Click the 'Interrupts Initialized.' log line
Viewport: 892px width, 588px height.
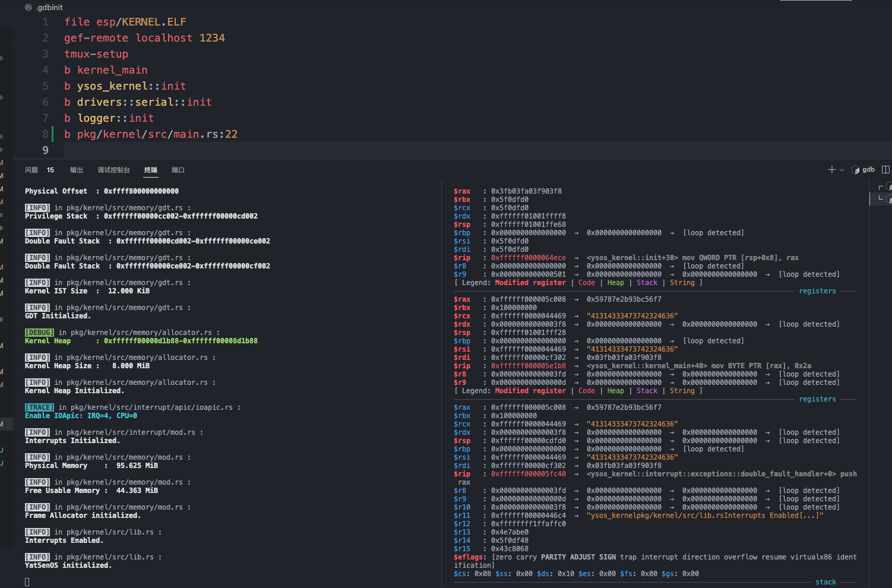coord(72,441)
